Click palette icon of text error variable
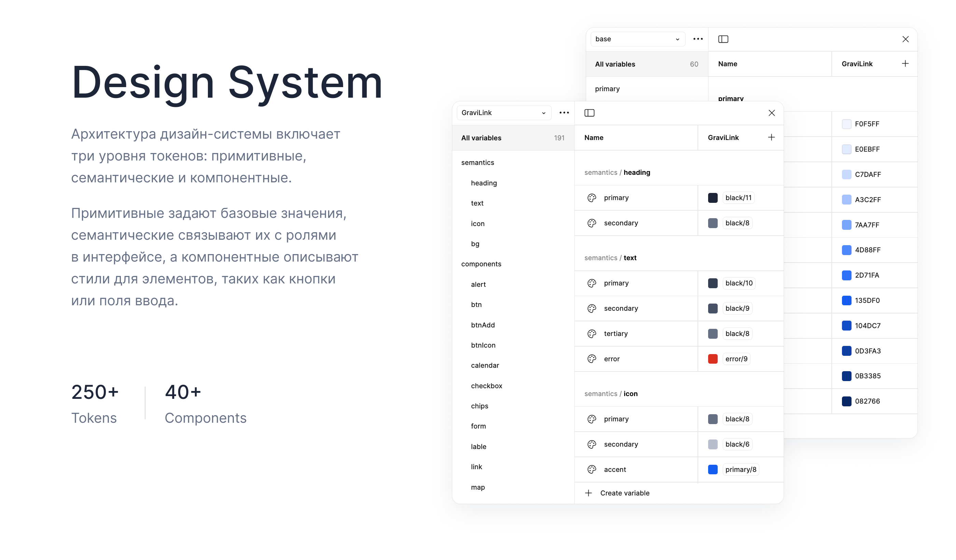The width and height of the screenshot is (956, 560). click(x=591, y=359)
